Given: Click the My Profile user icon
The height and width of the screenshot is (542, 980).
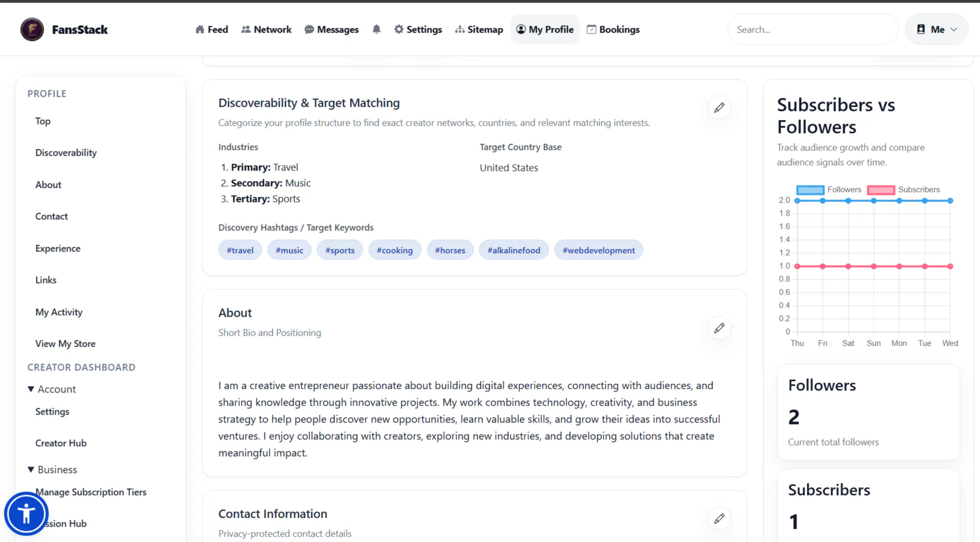Looking at the screenshot, I should tap(521, 29).
